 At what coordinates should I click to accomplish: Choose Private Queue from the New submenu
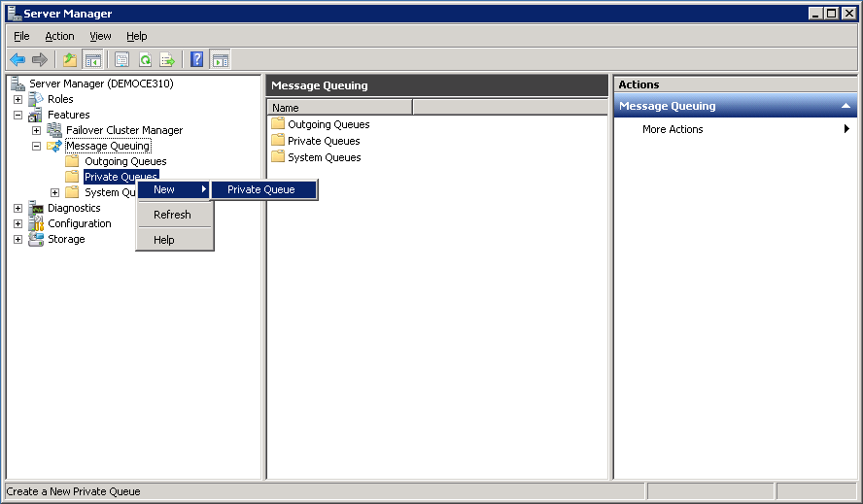pyautogui.click(x=261, y=189)
